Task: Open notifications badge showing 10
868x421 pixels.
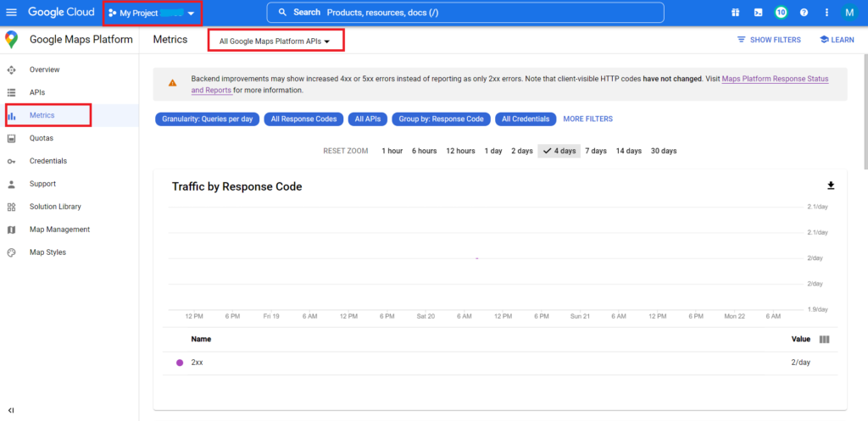Action: click(x=781, y=12)
